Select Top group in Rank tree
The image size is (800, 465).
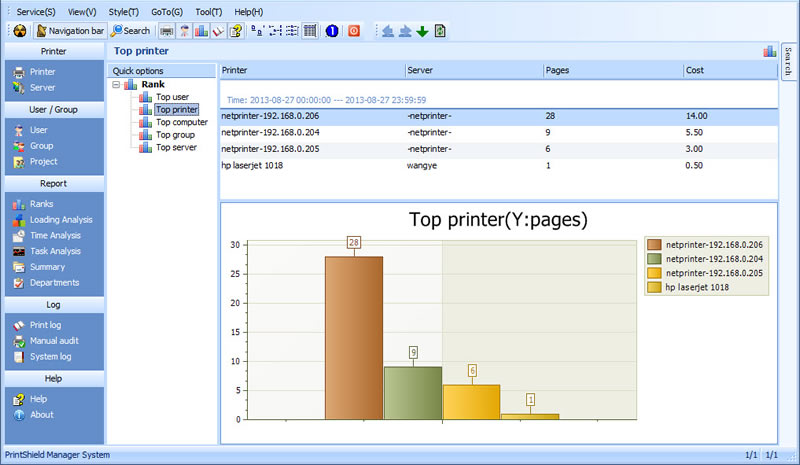click(175, 135)
